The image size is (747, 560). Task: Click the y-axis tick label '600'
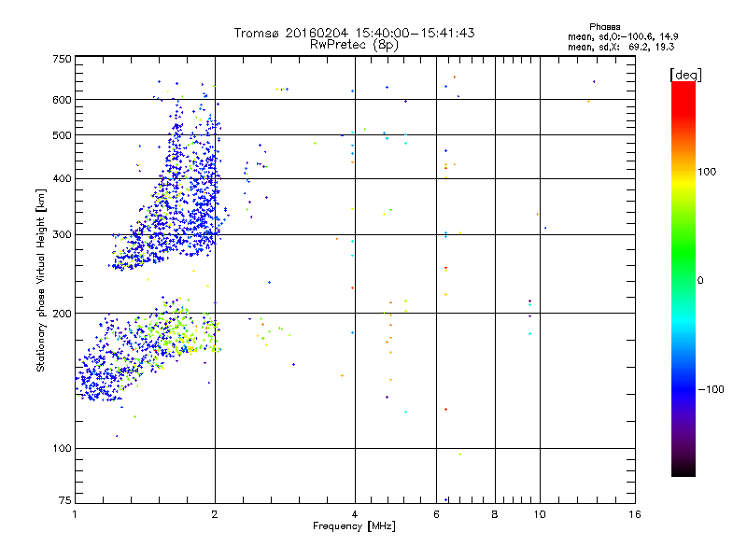(x=62, y=100)
